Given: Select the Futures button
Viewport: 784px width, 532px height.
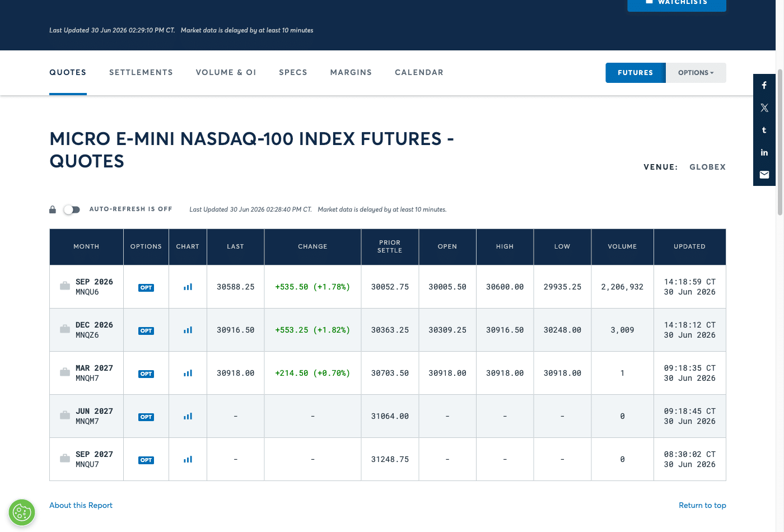Looking at the screenshot, I should 636,73.
